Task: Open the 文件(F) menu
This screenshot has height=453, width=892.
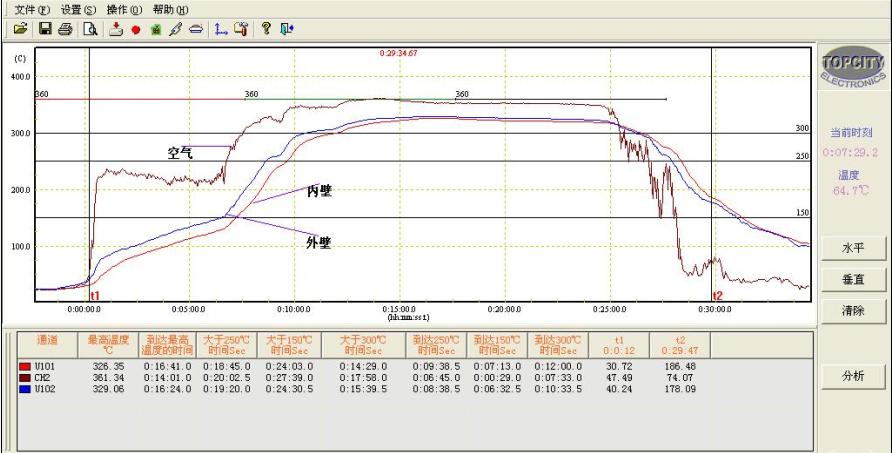Action: pos(31,9)
